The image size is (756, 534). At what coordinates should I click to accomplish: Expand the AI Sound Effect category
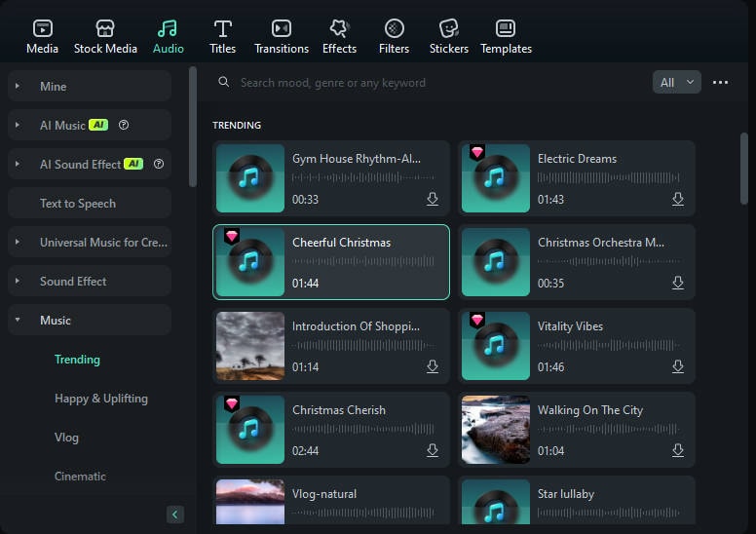click(90, 165)
